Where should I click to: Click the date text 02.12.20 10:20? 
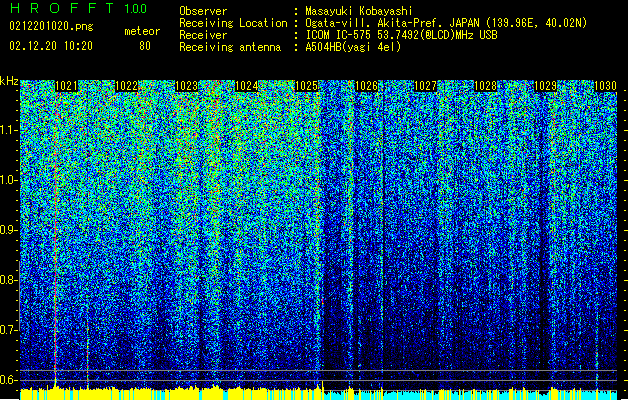click(x=51, y=46)
